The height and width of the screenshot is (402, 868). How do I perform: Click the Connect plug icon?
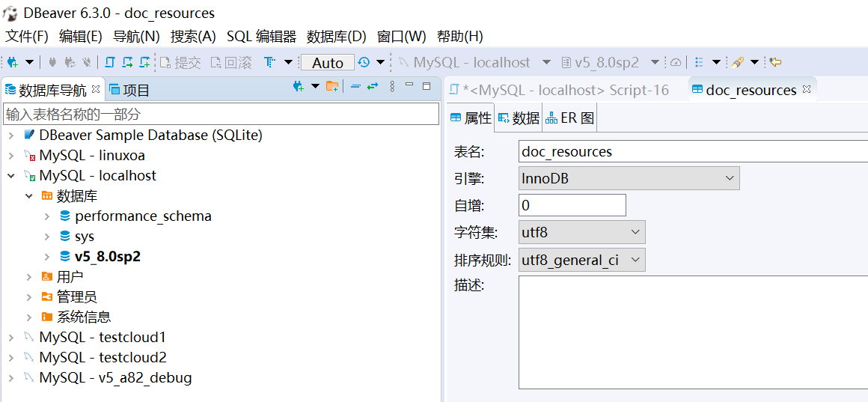click(x=52, y=63)
